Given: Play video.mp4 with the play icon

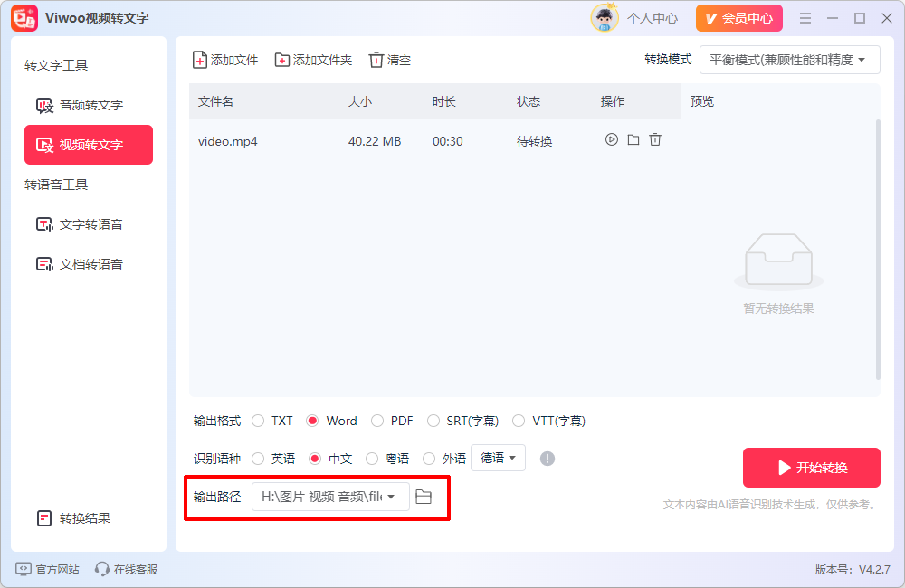Looking at the screenshot, I should pos(611,139).
